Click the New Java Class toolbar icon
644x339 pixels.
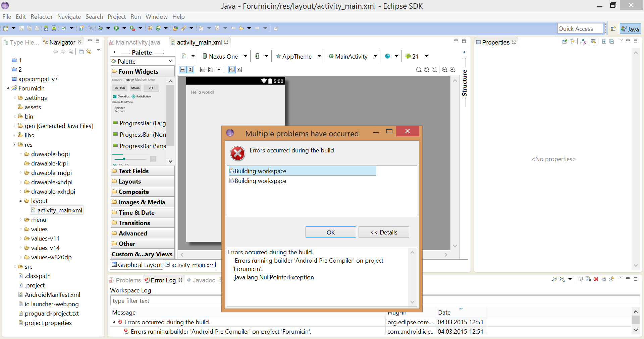(158, 28)
